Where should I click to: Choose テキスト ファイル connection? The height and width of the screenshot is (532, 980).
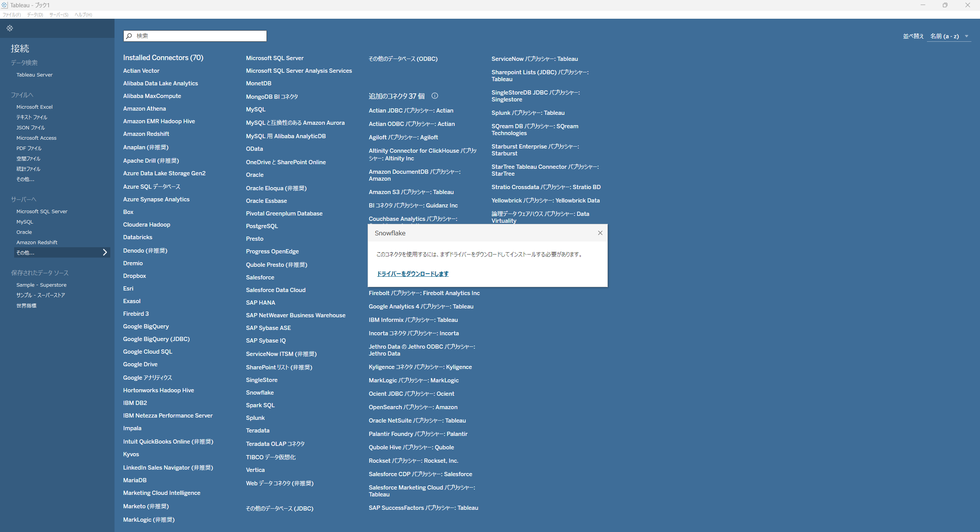click(x=32, y=117)
